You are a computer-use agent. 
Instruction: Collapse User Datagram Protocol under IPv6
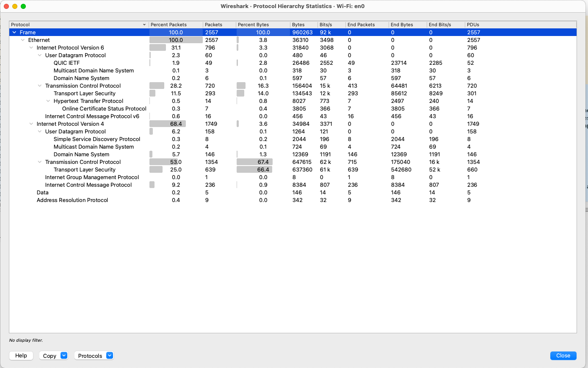pos(40,55)
